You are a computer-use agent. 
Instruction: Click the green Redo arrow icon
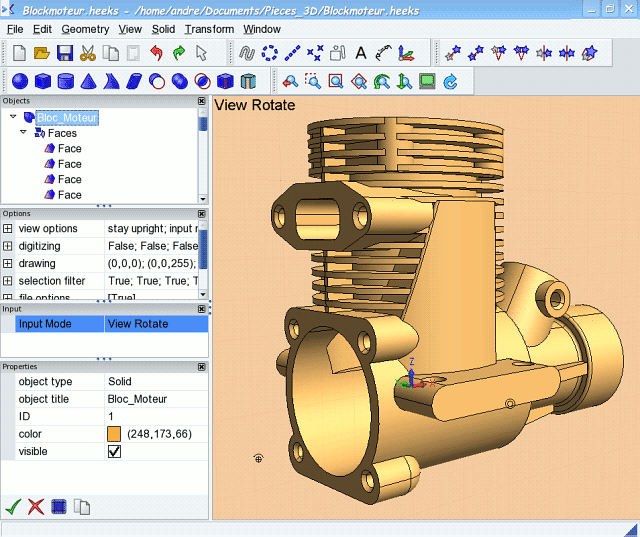[x=179, y=53]
